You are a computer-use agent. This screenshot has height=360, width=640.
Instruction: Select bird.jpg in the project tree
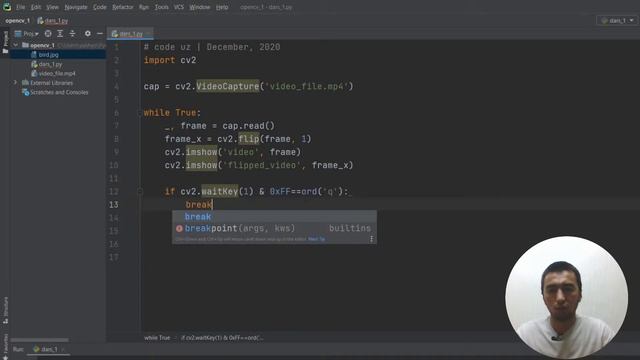tap(49, 55)
